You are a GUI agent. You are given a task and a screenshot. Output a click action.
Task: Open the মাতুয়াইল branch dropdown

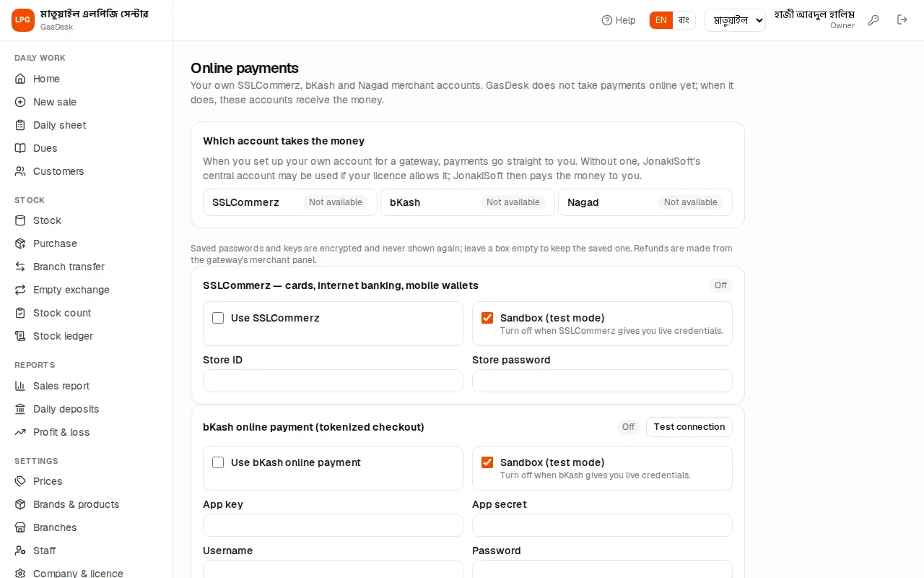click(x=735, y=20)
